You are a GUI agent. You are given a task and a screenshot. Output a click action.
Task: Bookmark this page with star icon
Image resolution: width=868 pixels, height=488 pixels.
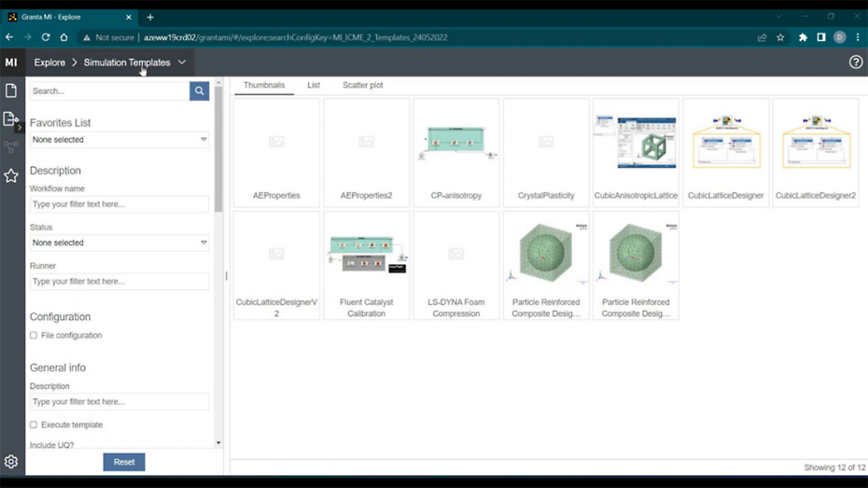point(780,37)
